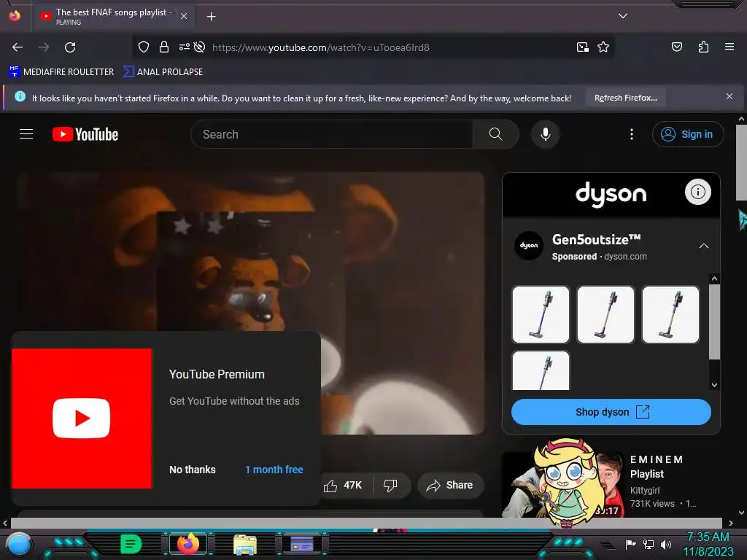The image size is (747, 560).
Task: Open the Action Center flag tray icon
Action: point(630,544)
